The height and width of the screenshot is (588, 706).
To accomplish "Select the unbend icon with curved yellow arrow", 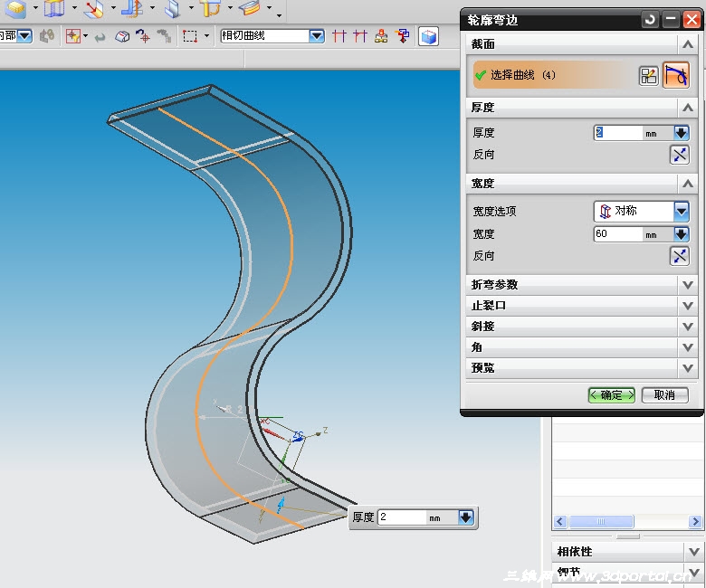I will coord(211,8).
